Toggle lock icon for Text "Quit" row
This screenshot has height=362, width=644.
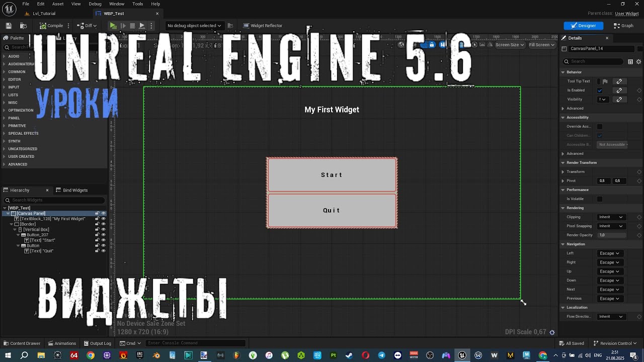(97, 251)
